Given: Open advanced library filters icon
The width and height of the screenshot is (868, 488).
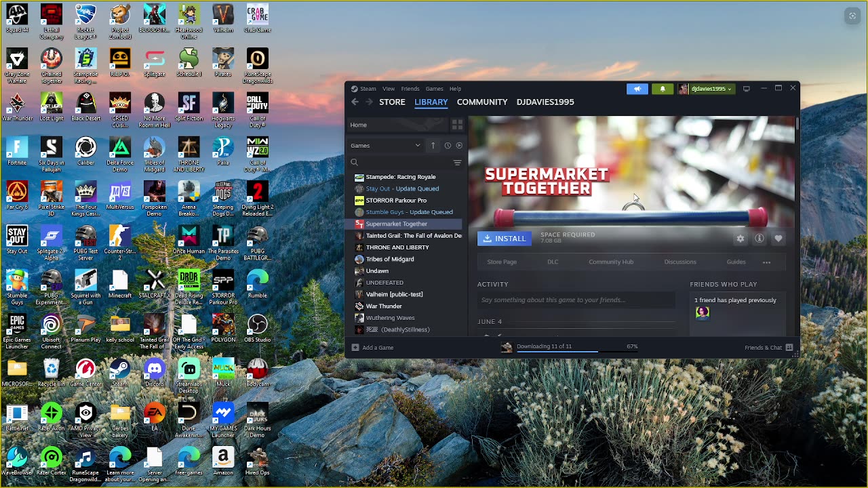Looking at the screenshot, I should (x=457, y=163).
